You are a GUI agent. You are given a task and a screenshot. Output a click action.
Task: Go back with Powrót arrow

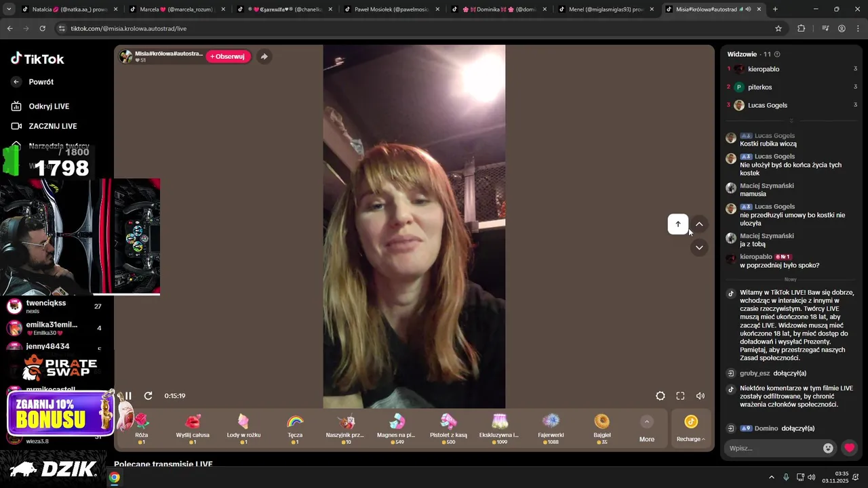[17, 82]
